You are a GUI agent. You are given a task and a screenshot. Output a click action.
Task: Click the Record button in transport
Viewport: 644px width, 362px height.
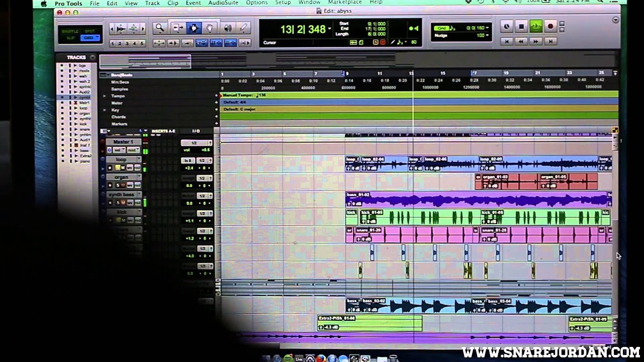point(550,26)
